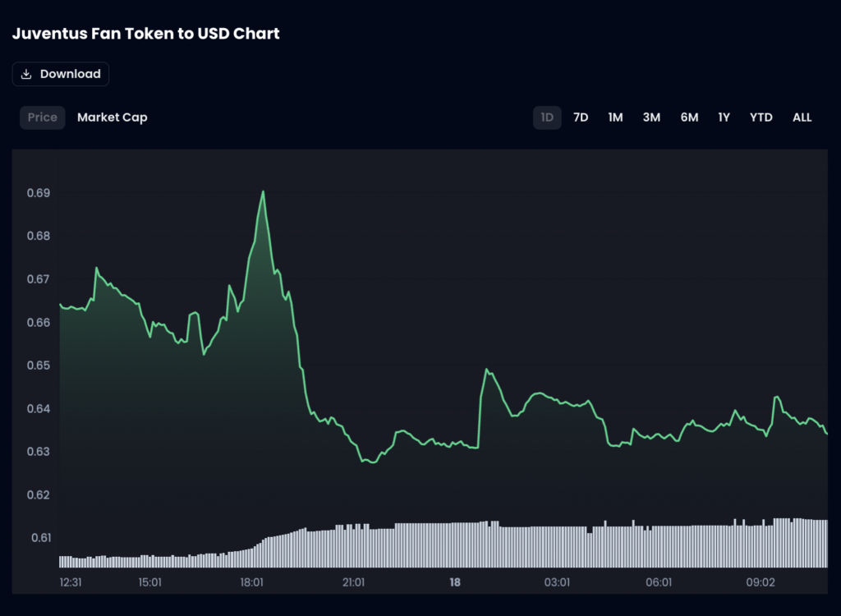
Task: Select the 1M time range
Action: point(615,117)
